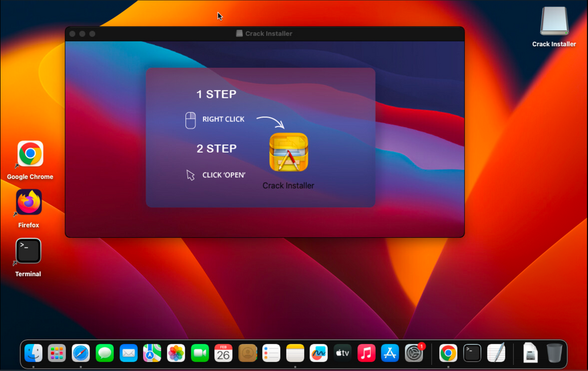588x371 pixels.
Task: Open Maps from the dock
Action: pyautogui.click(x=152, y=353)
